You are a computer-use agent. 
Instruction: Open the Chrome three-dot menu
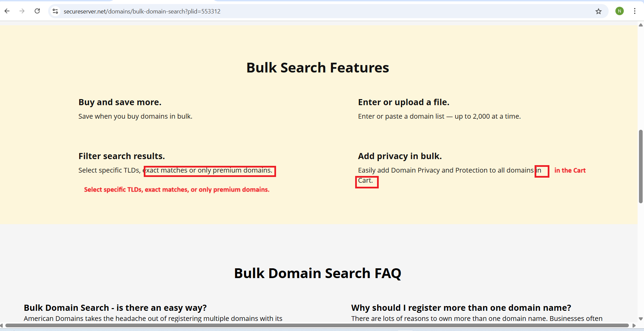click(x=635, y=11)
